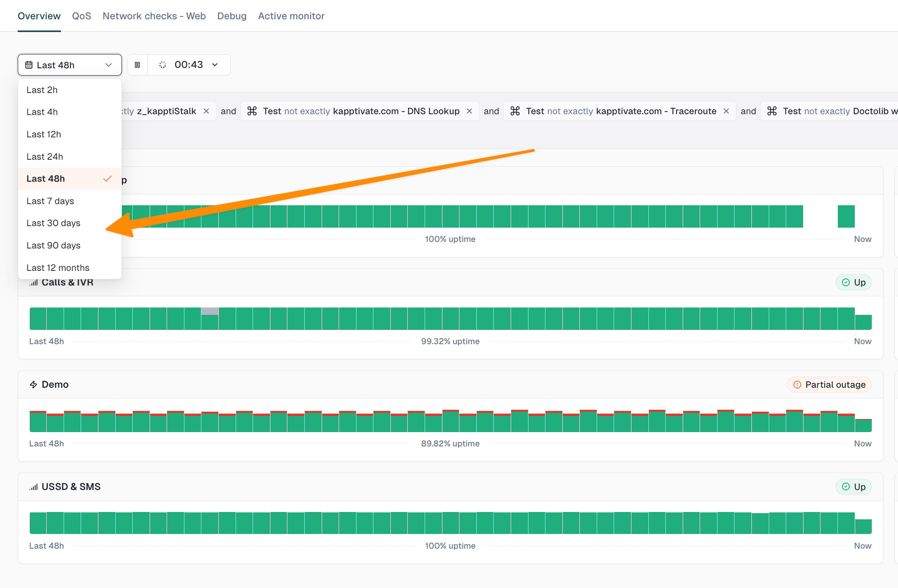898x588 pixels.
Task: Click the signal bars icon beside USSD & SMS
Action: (x=34, y=487)
